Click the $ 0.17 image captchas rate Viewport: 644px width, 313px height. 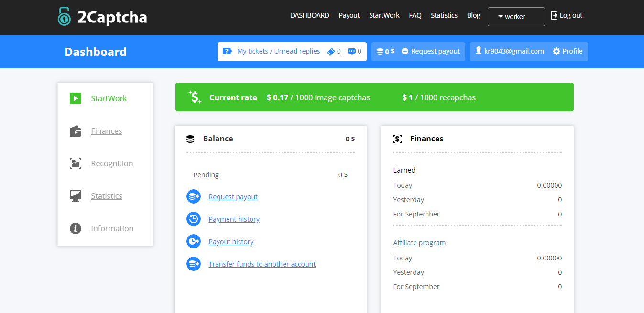tap(318, 97)
